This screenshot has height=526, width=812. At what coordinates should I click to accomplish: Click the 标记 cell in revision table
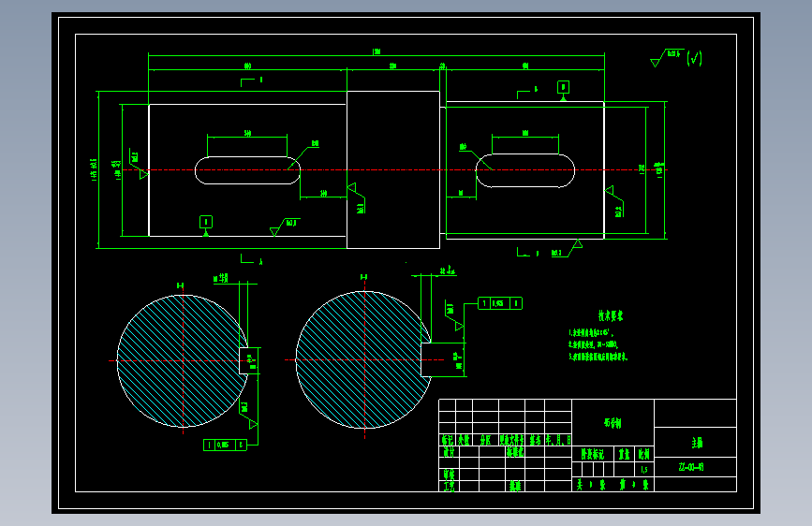click(x=448, y=440)
